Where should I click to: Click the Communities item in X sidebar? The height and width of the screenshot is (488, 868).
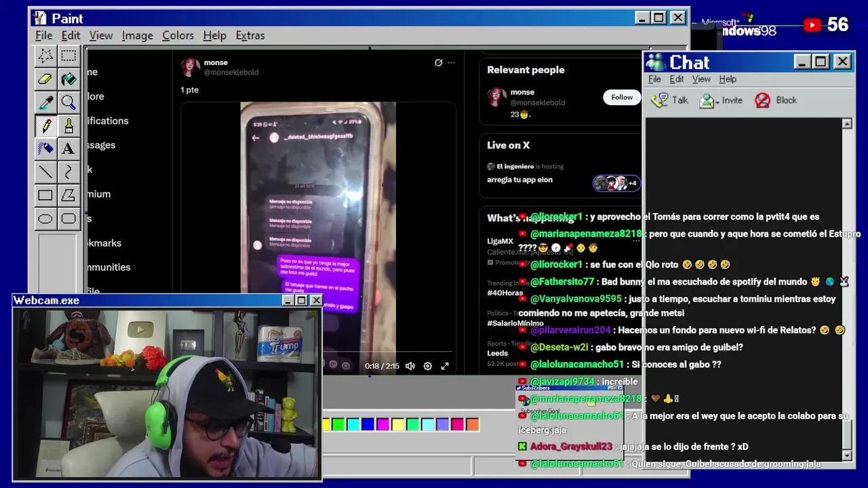click(x=108, y=267)
